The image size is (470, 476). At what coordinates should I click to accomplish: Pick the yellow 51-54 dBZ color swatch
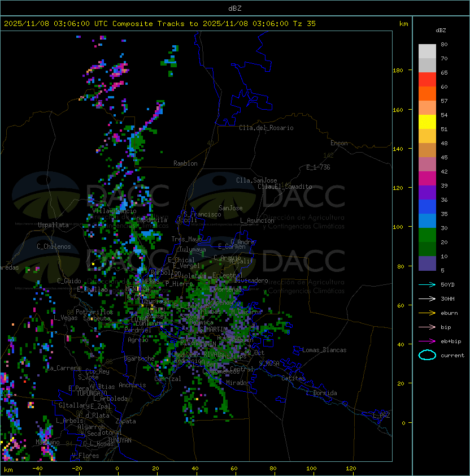click(x=427, y=122)
